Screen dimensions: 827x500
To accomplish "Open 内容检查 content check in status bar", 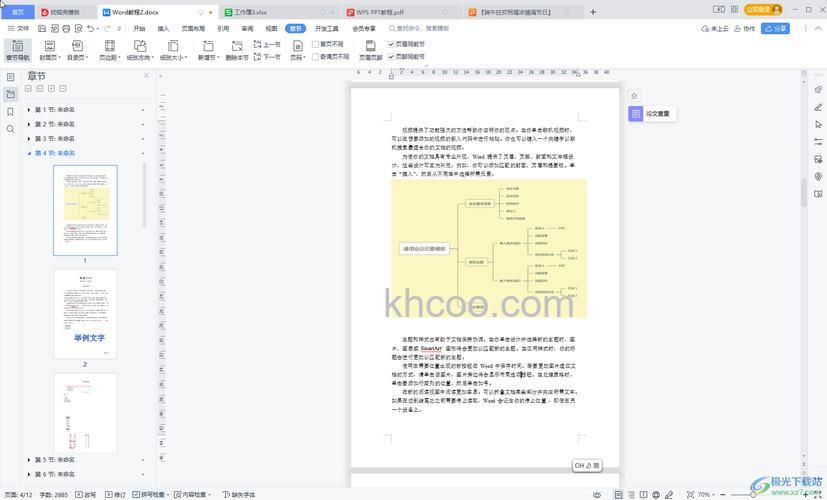I will pyautogui.click(x=193, y=495).
